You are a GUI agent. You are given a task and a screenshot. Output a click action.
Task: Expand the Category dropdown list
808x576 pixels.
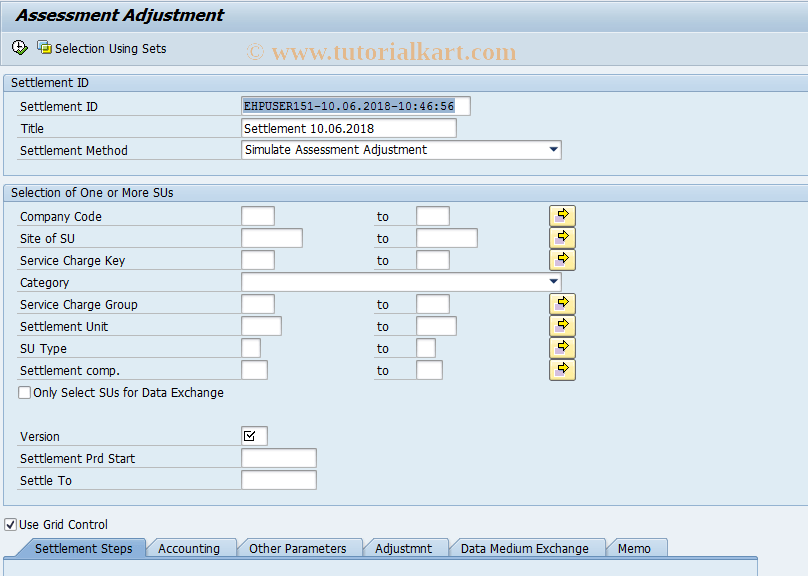(x=553, y=282)
